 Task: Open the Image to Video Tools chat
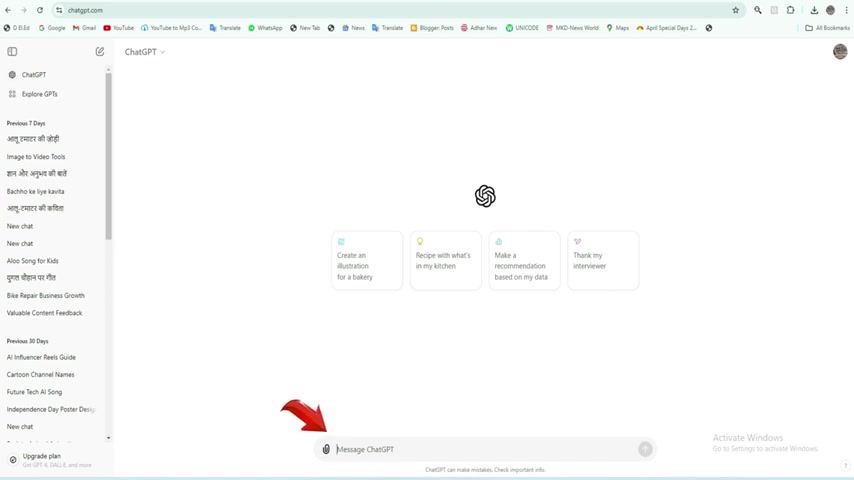[x=36, y=156]
